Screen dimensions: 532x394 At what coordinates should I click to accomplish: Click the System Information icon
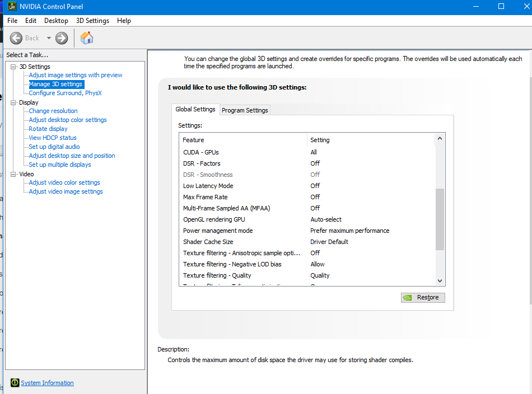click(x=15, y=382)
